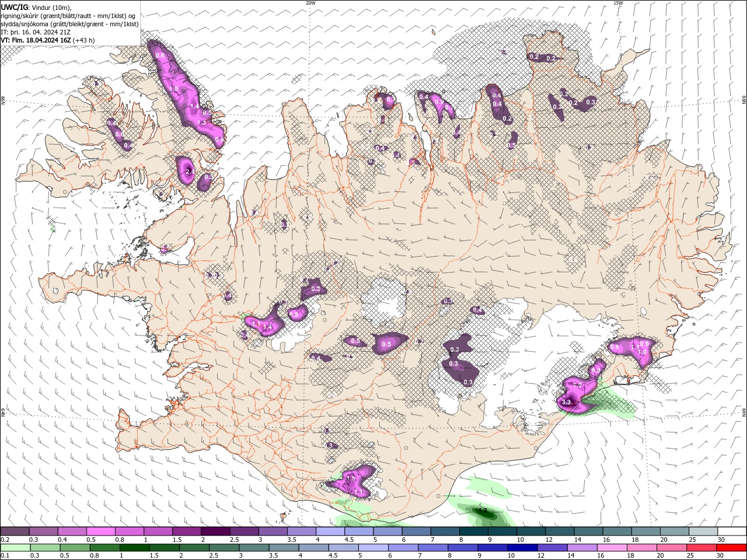Click the snow legend tick label '3.5'
This screenshot has width=747, height=560.
[292, 540]
